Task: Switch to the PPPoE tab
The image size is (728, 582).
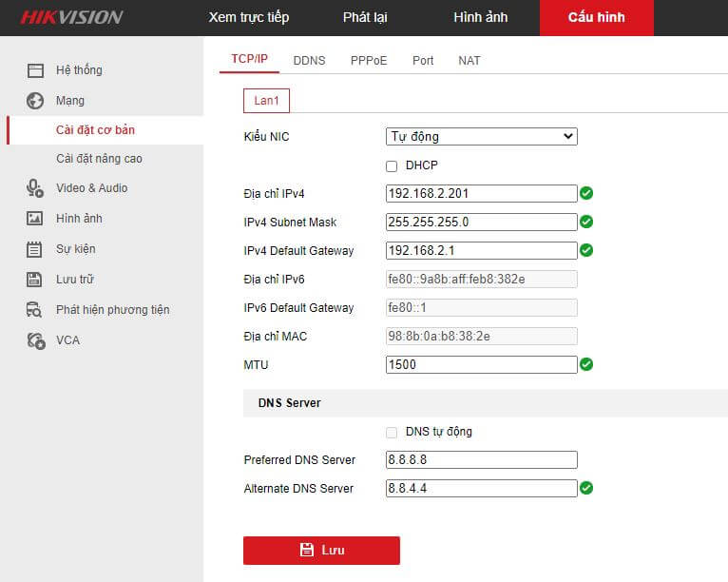Action: click(x=369, y=60)
